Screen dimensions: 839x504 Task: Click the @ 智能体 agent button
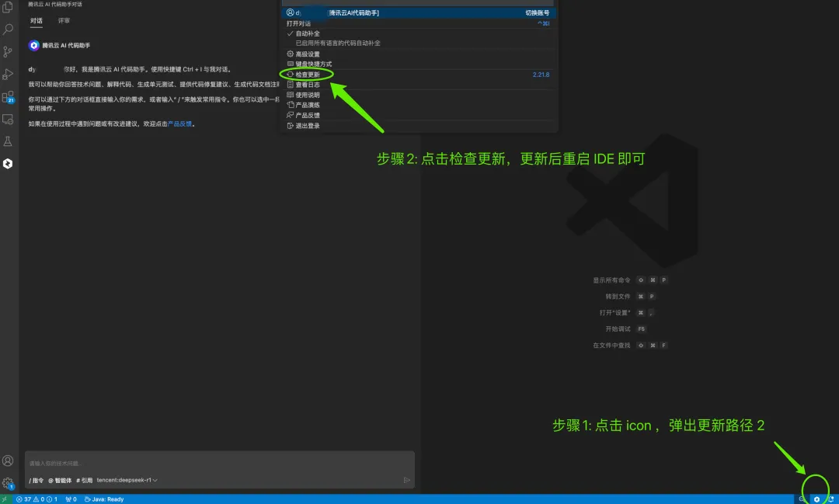tap(59, 480)
